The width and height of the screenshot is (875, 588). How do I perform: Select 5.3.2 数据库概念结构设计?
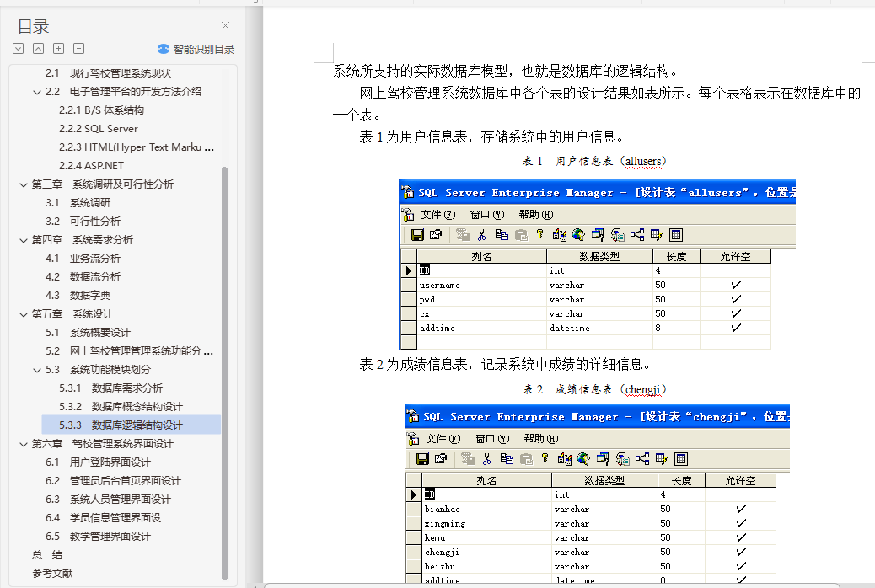(x=121, y=406)
